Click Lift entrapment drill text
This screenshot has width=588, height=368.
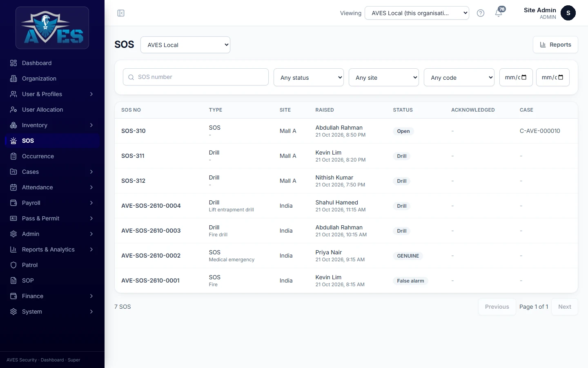coord(231,210)
